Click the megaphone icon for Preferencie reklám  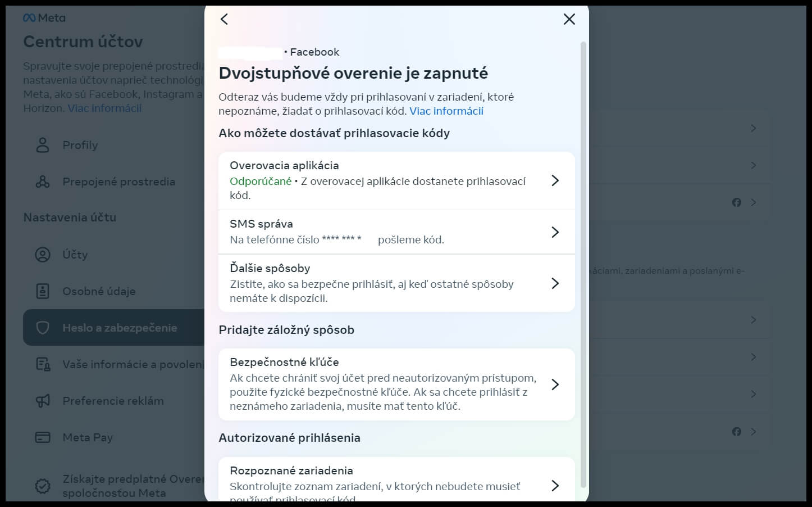tap(43, 401)
